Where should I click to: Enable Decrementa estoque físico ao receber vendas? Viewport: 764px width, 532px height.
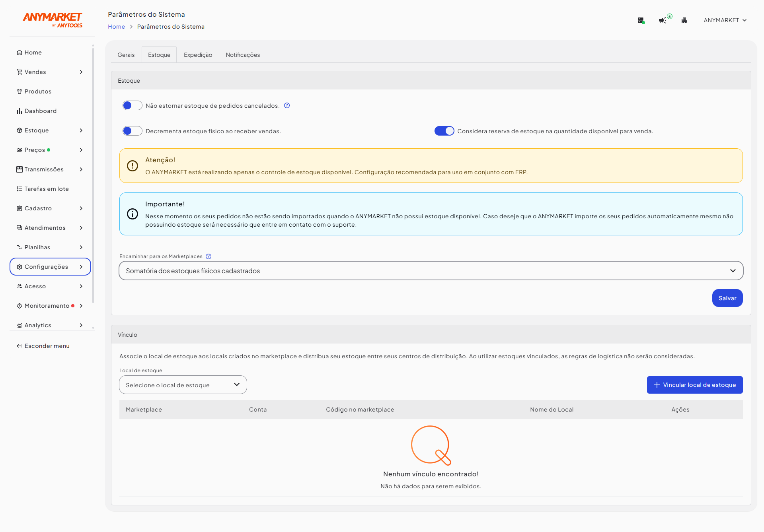132,131
